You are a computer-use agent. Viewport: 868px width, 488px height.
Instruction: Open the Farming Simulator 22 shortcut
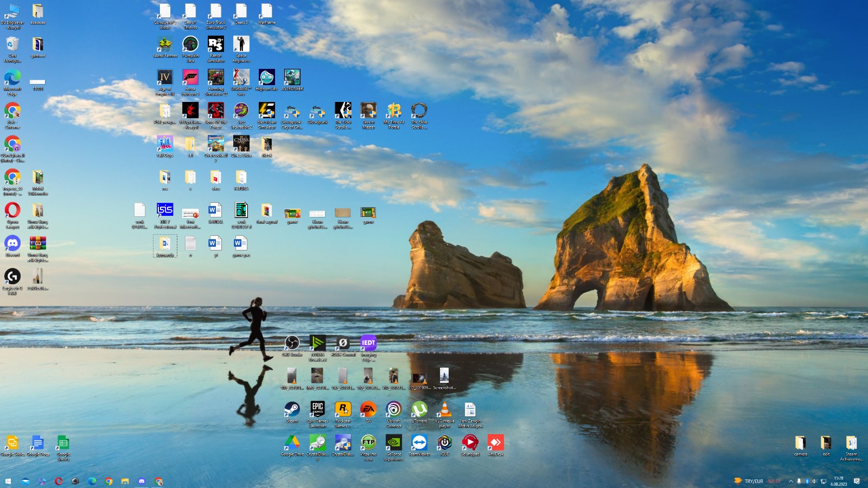pyautogui.click(x=216, y=82)
